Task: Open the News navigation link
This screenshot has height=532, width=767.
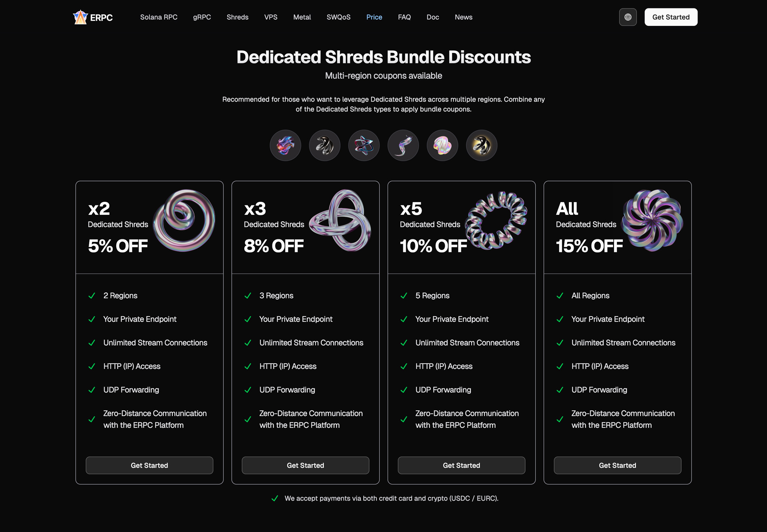Action: [463, 17]
